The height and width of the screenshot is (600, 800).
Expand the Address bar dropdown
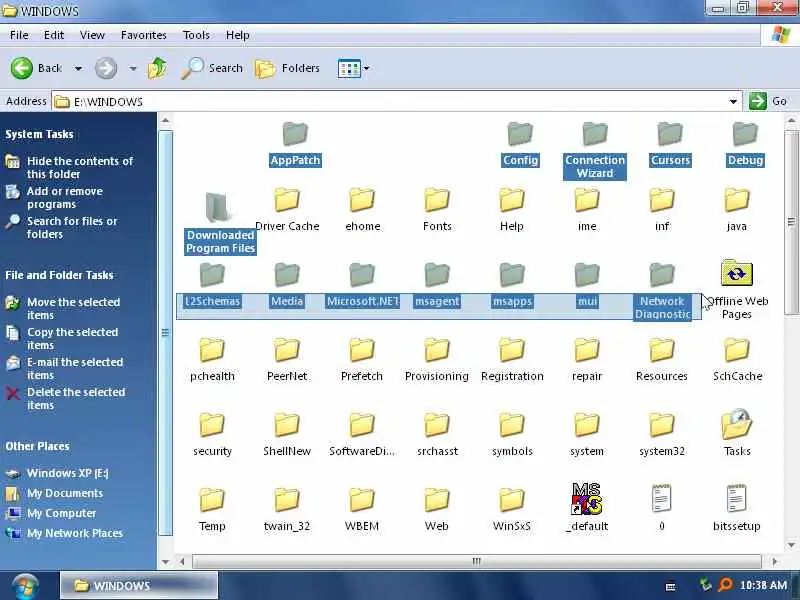(x=733, y=102)
